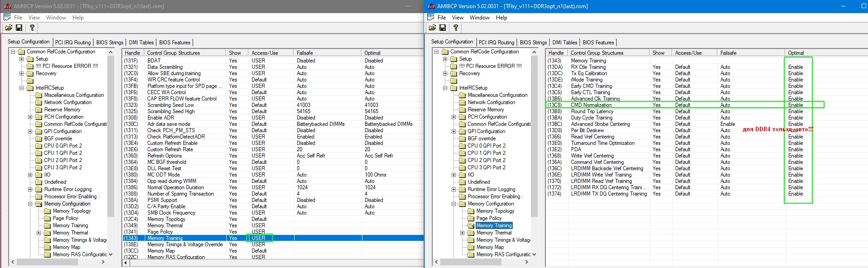Screen dimensions: 868x268
Task: Open File menu in left window
Action: coord(18,18)
